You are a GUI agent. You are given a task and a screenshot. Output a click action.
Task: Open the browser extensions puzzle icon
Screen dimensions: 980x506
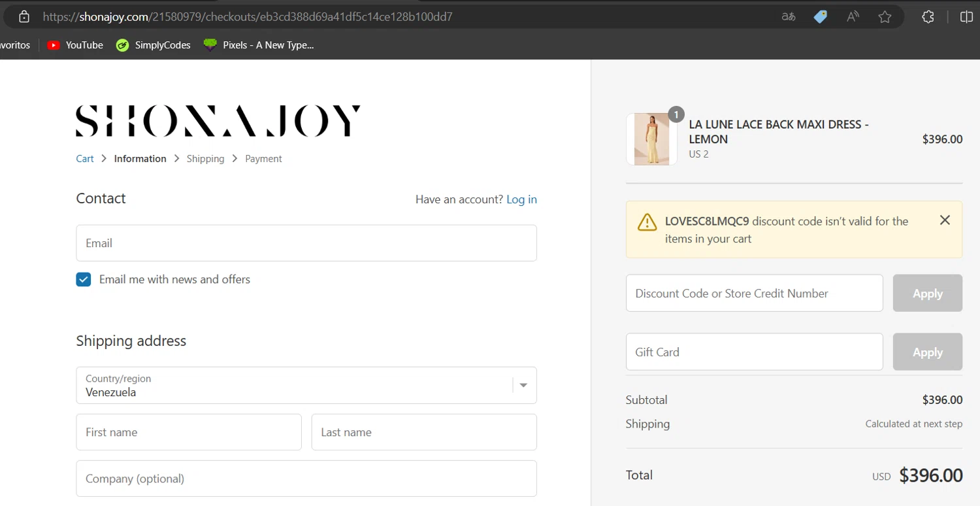[x=928, y=17]
